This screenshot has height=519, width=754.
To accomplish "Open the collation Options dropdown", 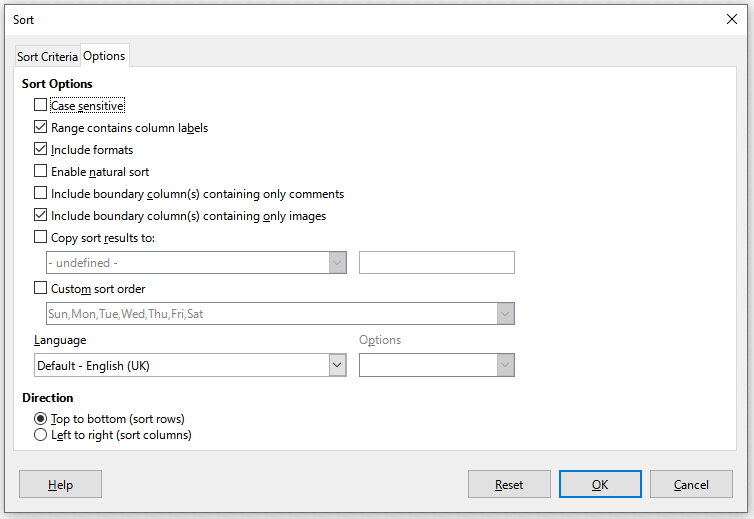I will pyautogui.click(x=437, y=366).
